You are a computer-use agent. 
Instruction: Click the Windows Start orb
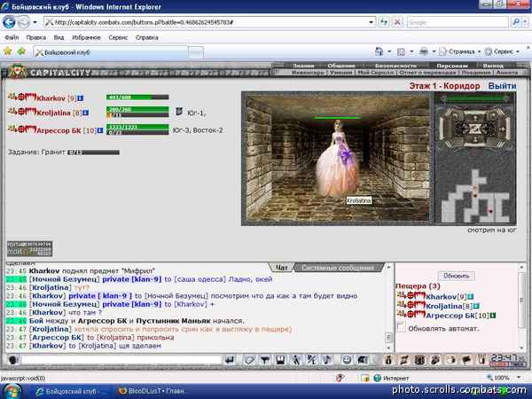pos(12,391)
